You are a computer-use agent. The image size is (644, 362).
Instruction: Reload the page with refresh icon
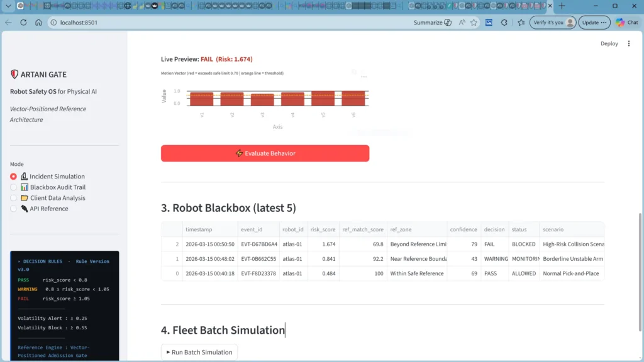[x=24, y=23]
